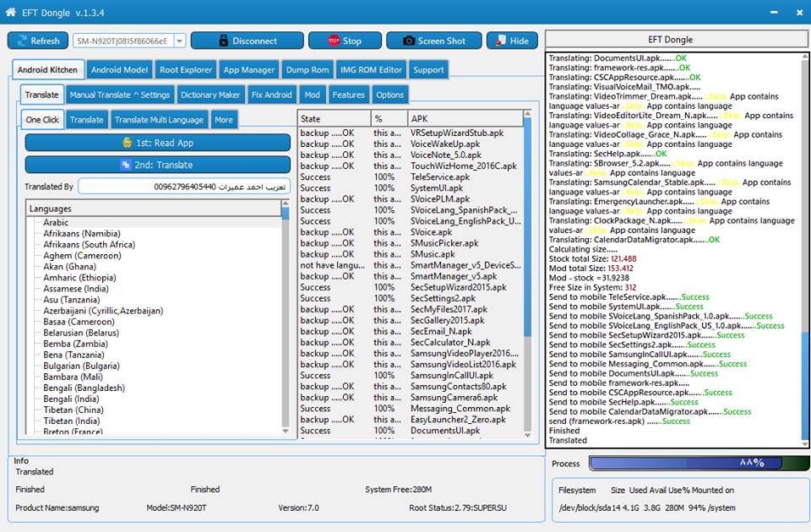Switch to Android Kitchen tab
Image resolution: width=811 pixels, height=532 pixels.
point(47,70)
